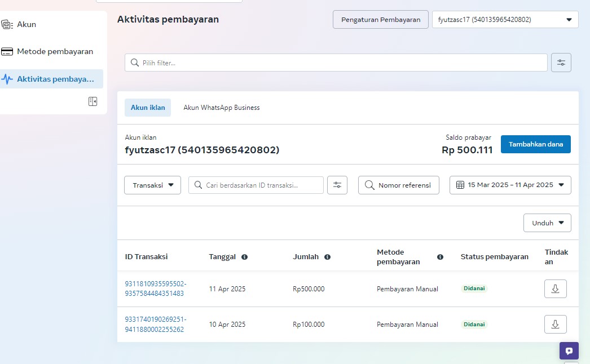590x364 pixels.
Task: Open Pengaturan Pembayaran
Action: point(381,20)
